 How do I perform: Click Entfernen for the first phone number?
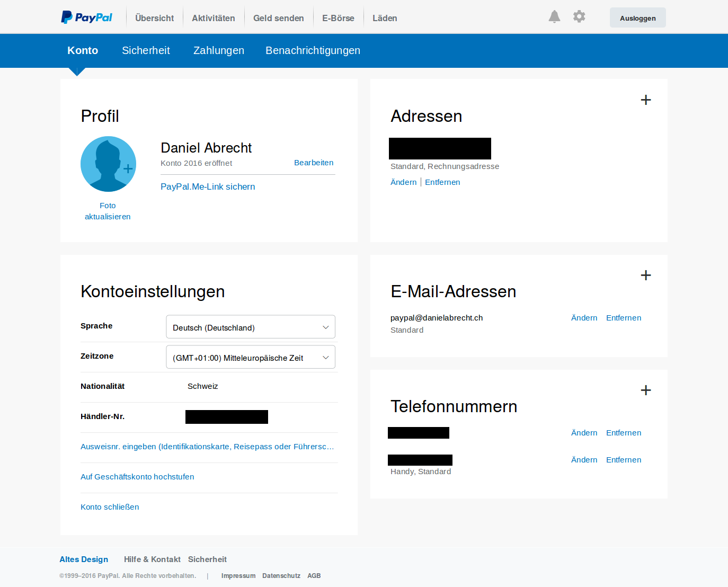point(624,433)
